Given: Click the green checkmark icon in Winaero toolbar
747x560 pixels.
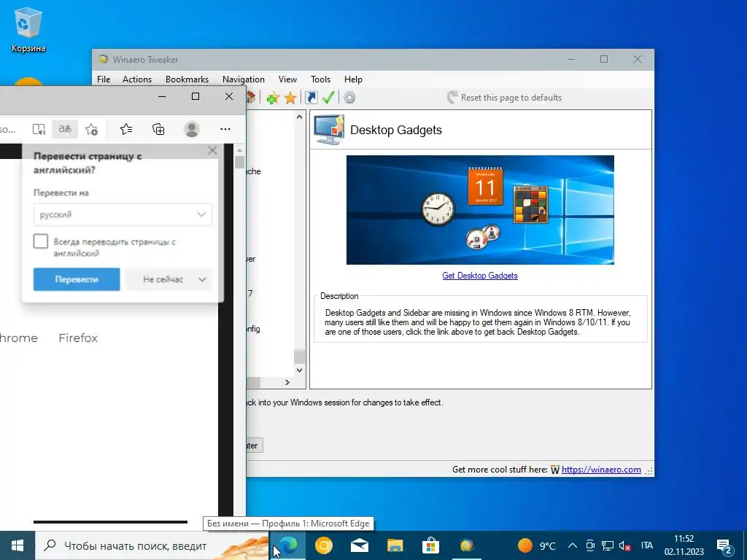Looking at the screenshot, I should click(x=328, y=98).
